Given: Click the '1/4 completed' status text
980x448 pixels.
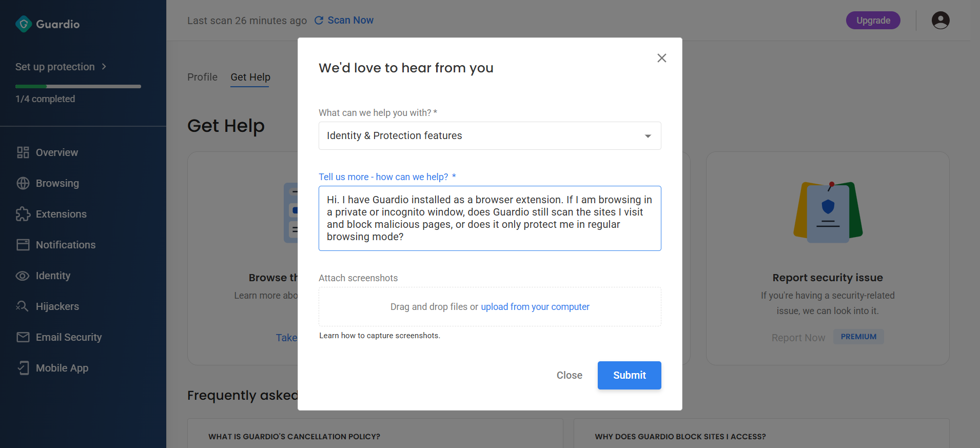Looking at the screenshot, I should [x=45, y=99].
